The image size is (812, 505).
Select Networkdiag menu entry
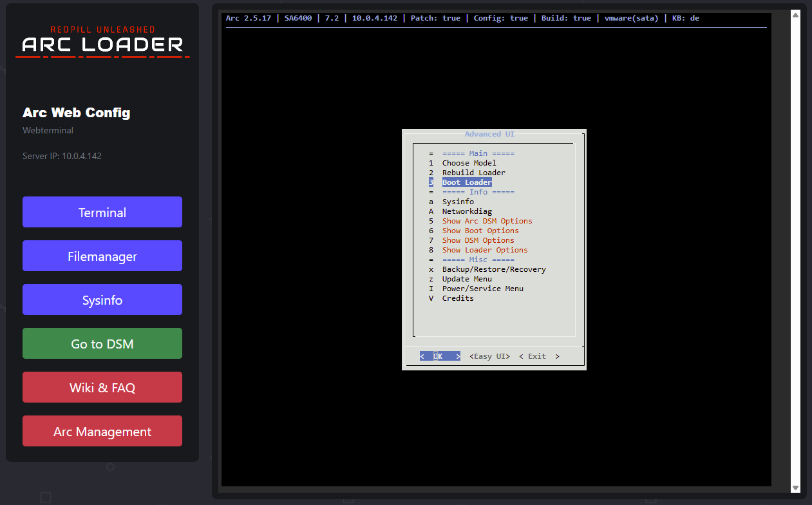coord(467,211)
